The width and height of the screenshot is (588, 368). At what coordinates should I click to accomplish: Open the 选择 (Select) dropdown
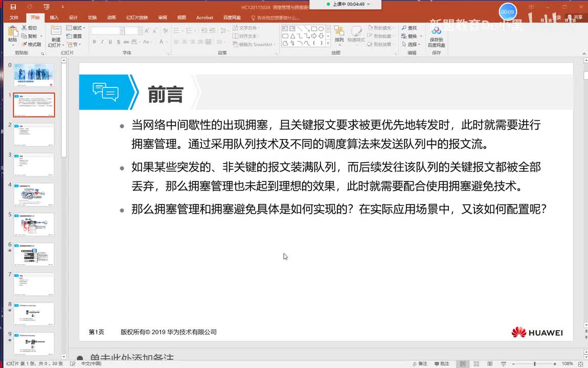click(x=412, y=44)
